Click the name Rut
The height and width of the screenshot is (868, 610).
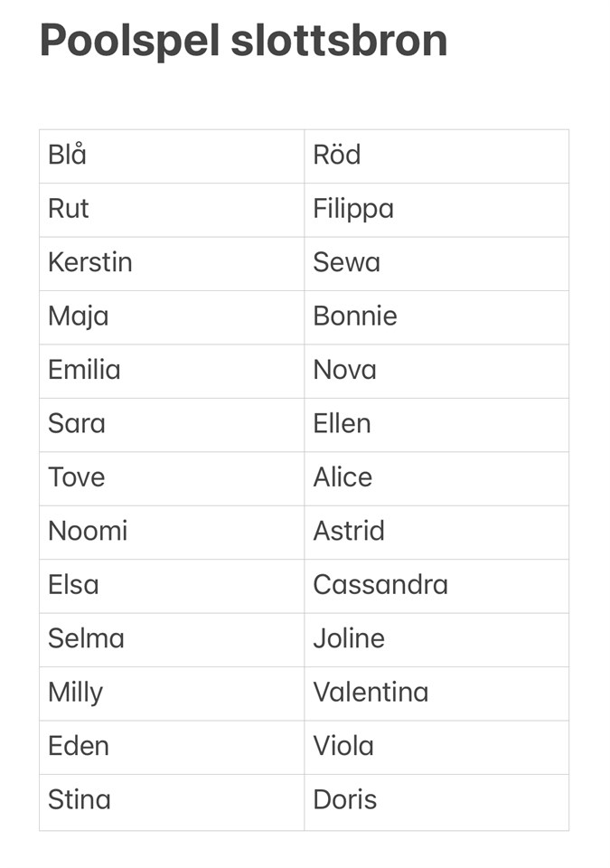pyautogui.click(x=69, y=209)
